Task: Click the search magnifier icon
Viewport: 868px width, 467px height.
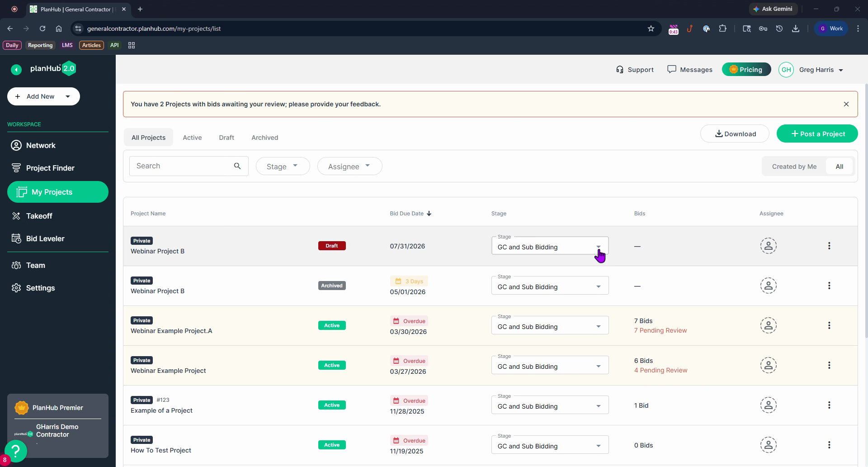Action: (x=237, y=166)
